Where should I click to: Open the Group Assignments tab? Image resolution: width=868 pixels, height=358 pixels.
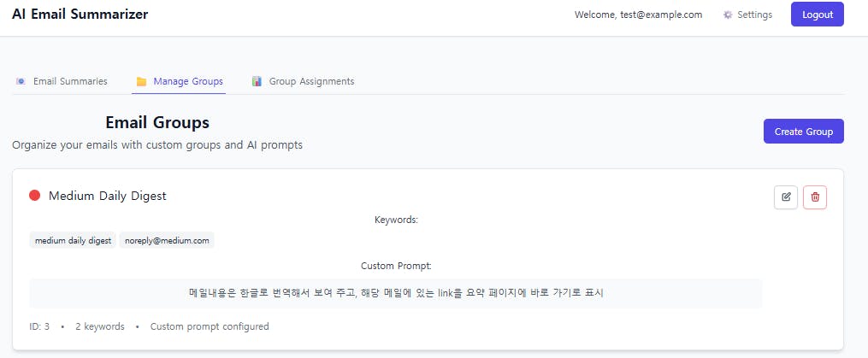coord(303,81)
